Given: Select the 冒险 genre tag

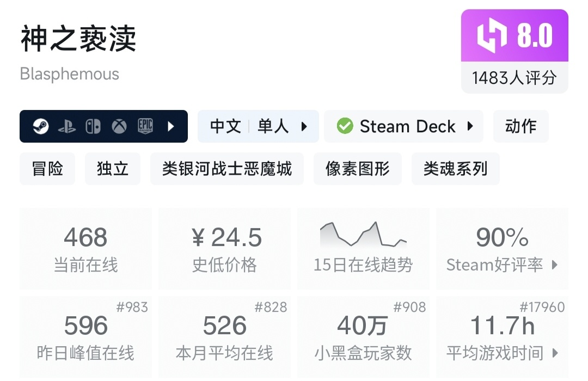Looking at the screenshot, I should (x=47, y=169).
